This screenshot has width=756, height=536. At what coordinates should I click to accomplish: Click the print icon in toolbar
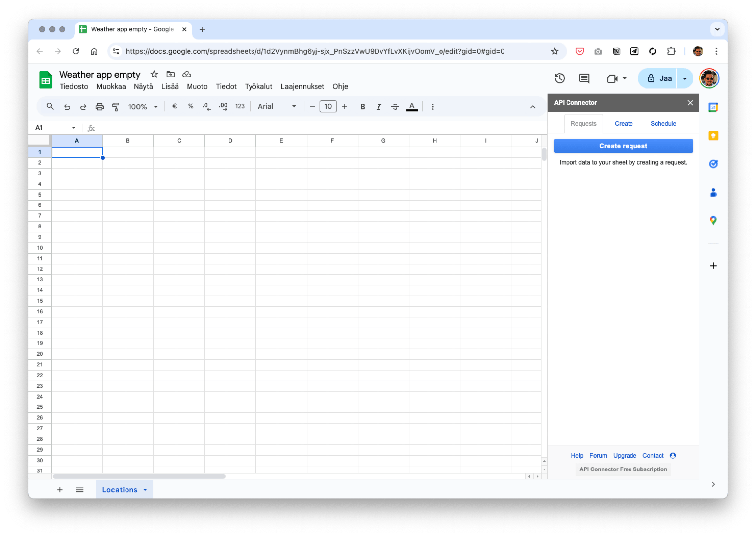click(100, 107)
